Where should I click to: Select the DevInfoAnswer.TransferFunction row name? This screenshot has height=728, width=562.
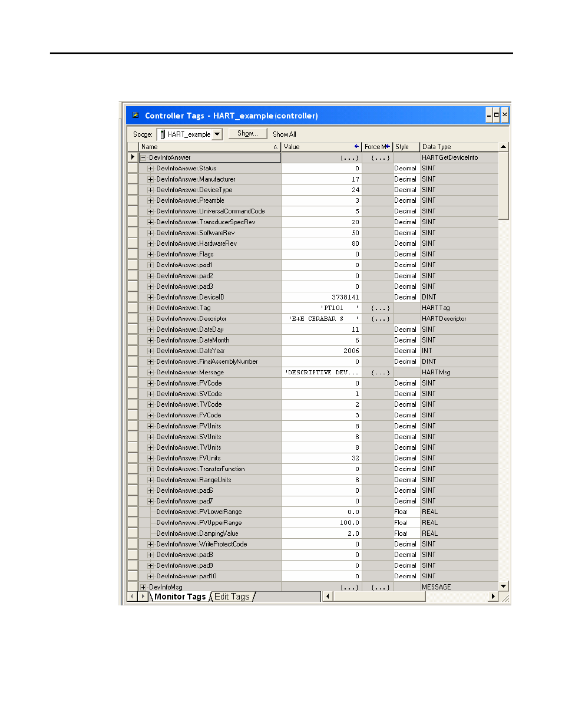(x=200, y=469)
